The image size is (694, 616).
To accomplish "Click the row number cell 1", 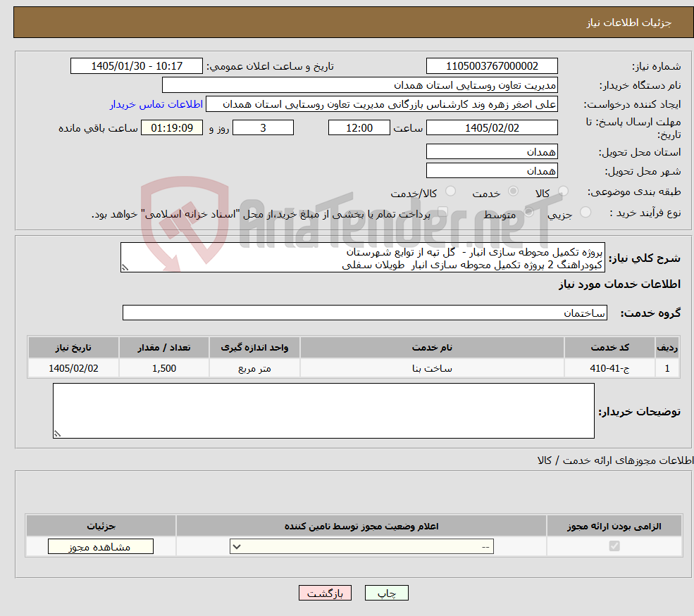I will 667,368.
